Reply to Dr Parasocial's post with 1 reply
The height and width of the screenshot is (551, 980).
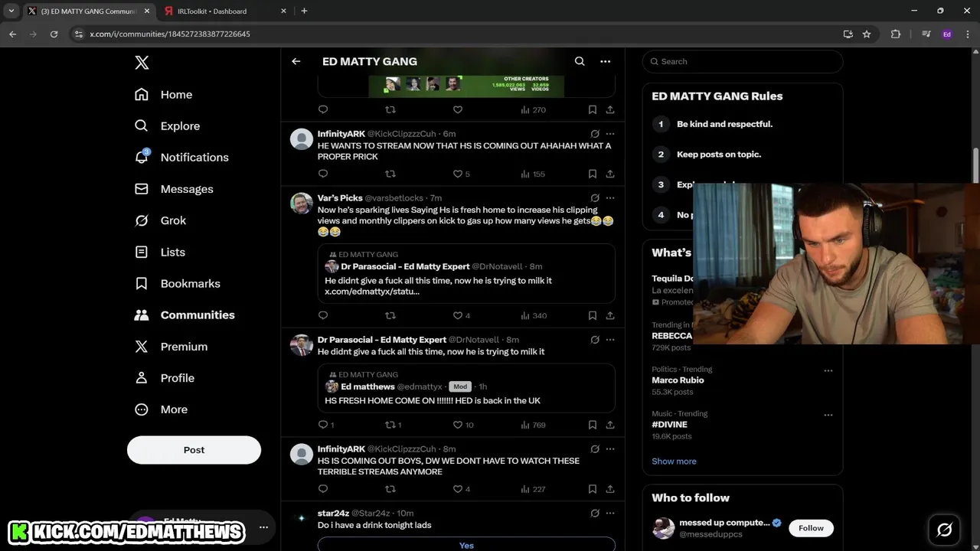325,425
